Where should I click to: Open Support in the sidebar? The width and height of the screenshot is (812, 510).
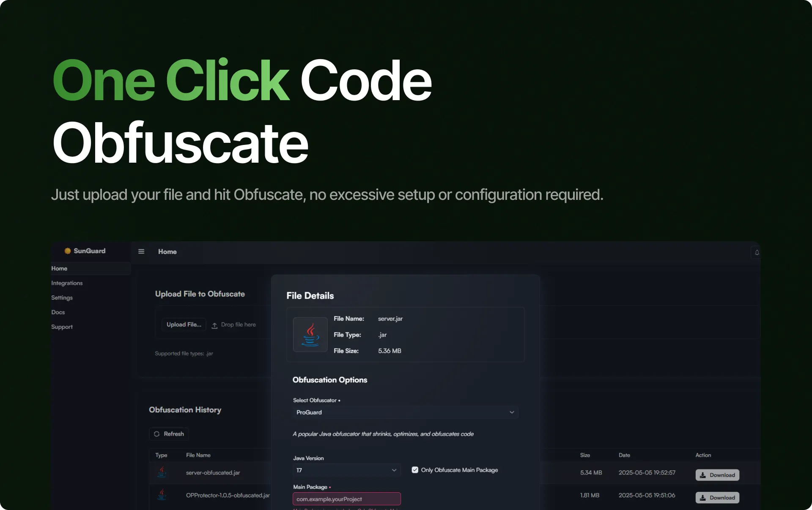coord(62,327)
